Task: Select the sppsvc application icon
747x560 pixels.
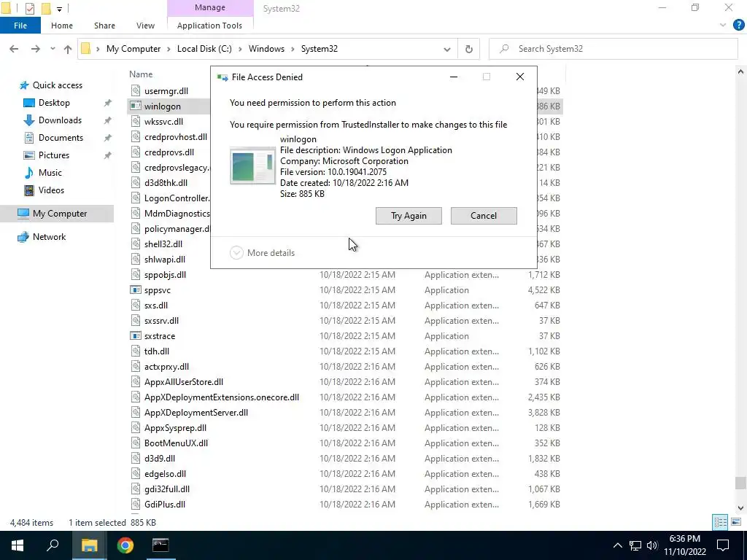Action: (x=136, y=290)
